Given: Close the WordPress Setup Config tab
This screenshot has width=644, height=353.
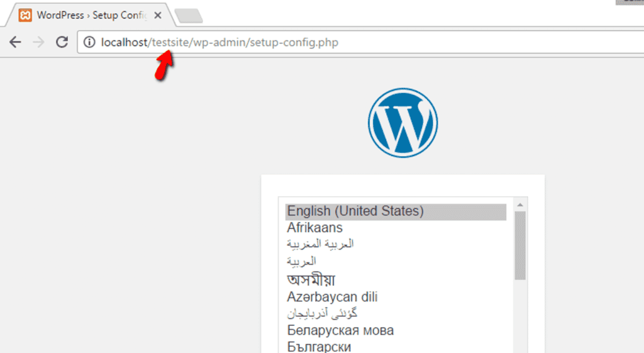Looking at the screenshot, I should [157, 15].
